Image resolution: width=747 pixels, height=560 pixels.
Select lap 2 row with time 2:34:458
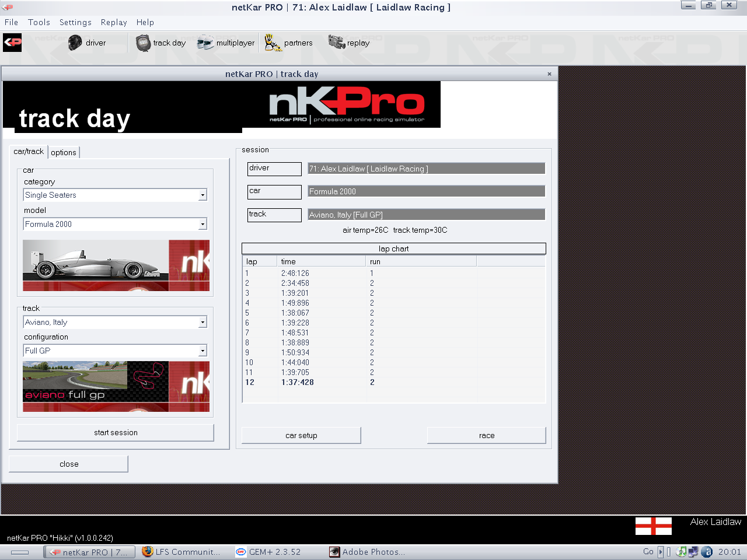[394, 283]
